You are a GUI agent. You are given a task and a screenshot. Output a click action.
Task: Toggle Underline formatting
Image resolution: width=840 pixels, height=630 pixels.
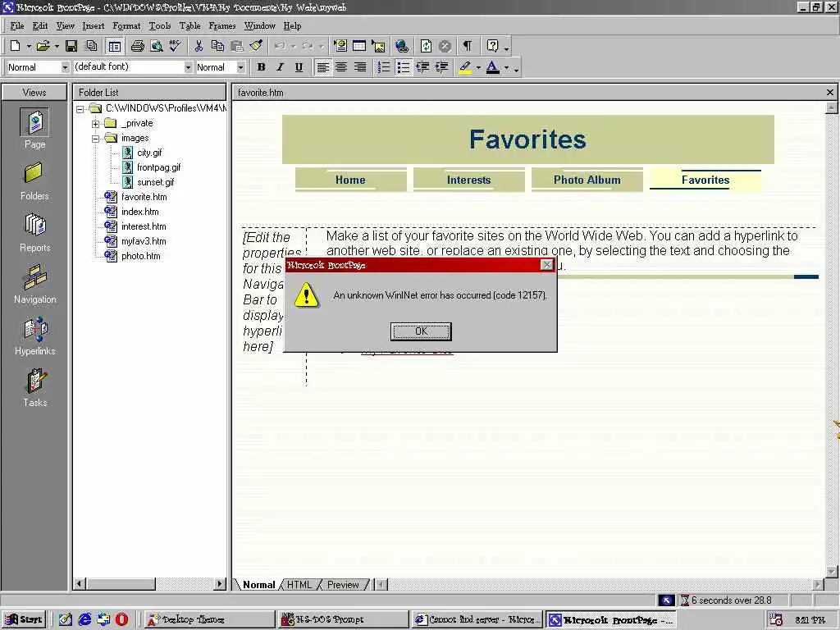click(x=299, y=67)
